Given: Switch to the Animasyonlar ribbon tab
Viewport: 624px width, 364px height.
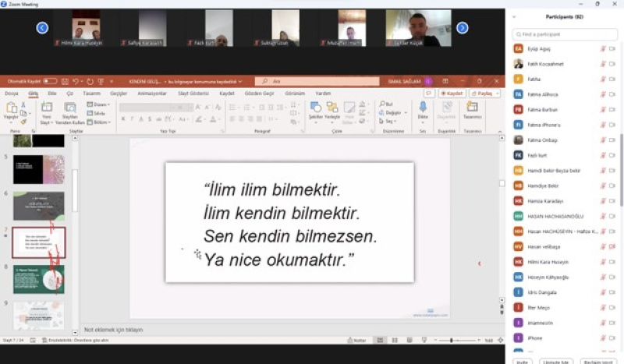Looking at the screenshot, I should pos(152,93).
